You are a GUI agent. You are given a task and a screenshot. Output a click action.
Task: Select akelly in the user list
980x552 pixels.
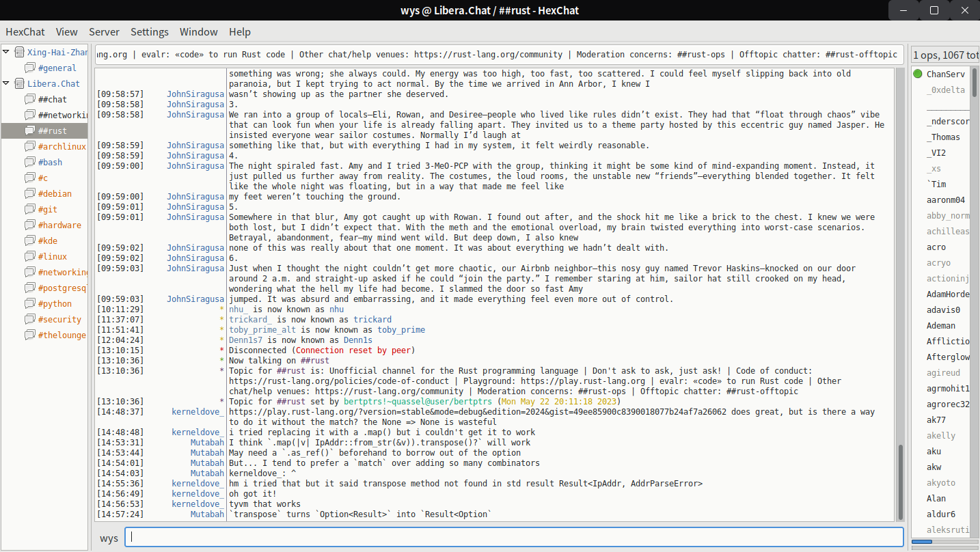point(941,435)
